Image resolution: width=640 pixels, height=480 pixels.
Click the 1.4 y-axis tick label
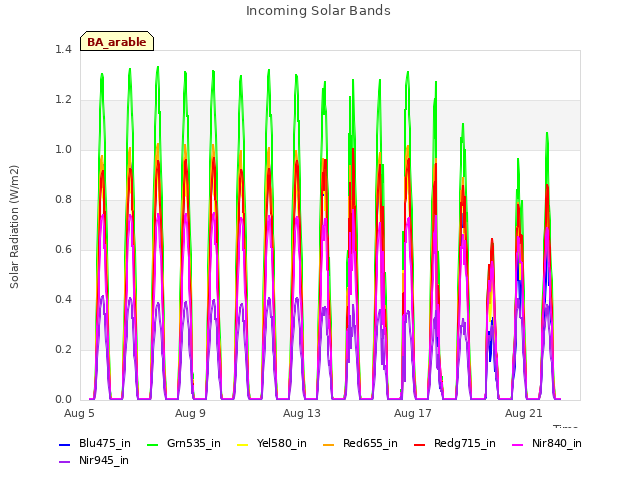[x=63, y=50]
